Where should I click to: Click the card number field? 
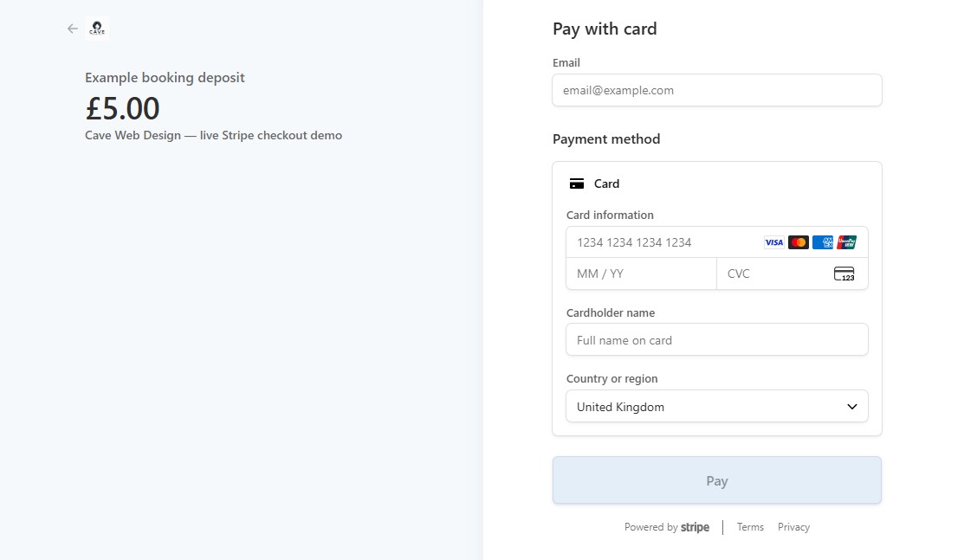click(x=716, y=242)
